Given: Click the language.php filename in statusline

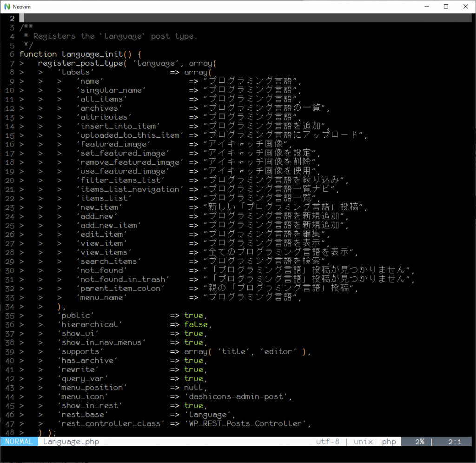Looking at the screenshot, I should coord(71,442).
